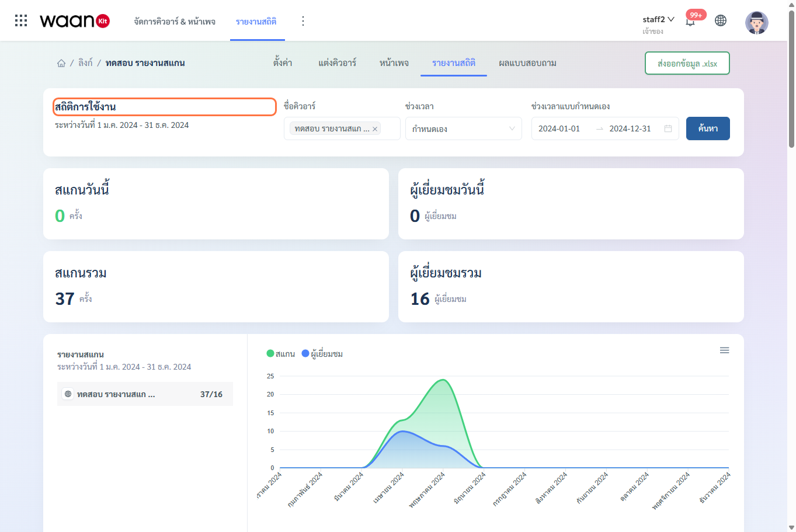
Task: Click the ค้นหา search button
Action: pyautogui.click(x=708, y=128)
